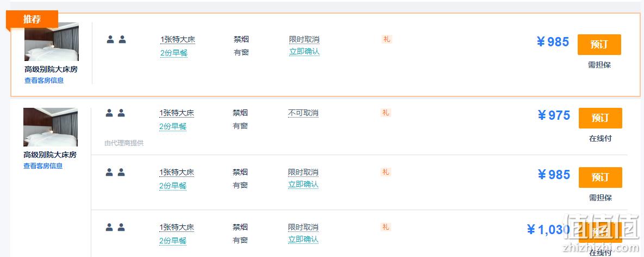The height and width of the screenshot is (257, 644).
Task: Click the two-guest occupancy icon in ¥975 row
Action: point(115,113)
